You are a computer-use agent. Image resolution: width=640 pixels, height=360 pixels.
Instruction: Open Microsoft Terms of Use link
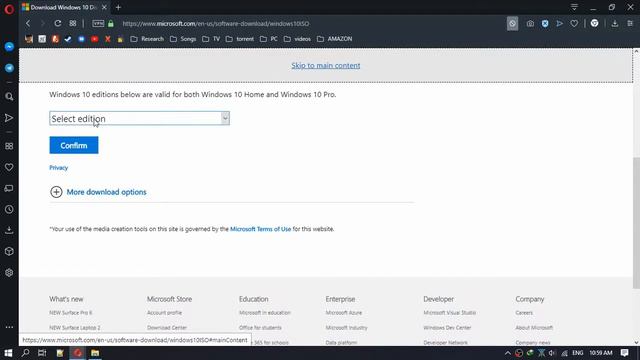(260, 229)
